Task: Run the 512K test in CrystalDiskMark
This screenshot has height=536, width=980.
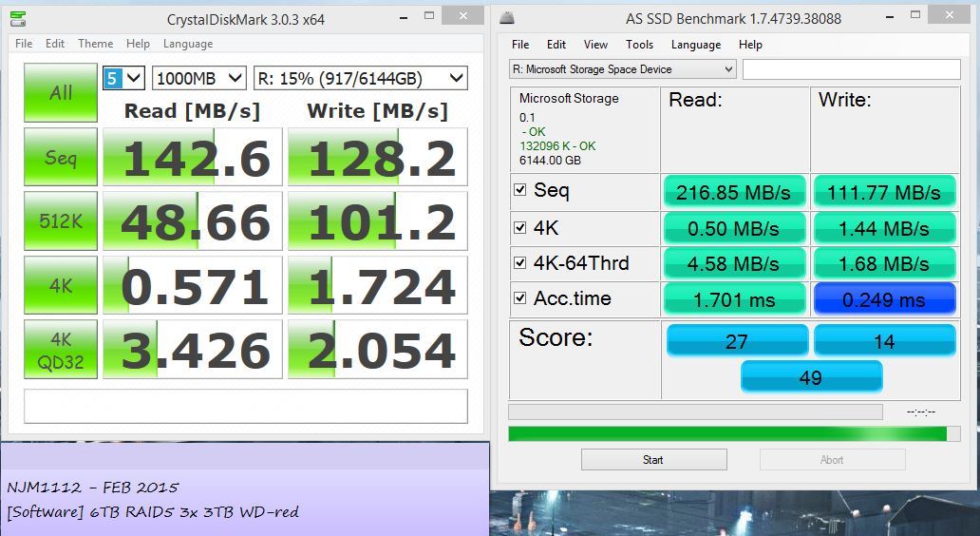Action: click(61, 221)
